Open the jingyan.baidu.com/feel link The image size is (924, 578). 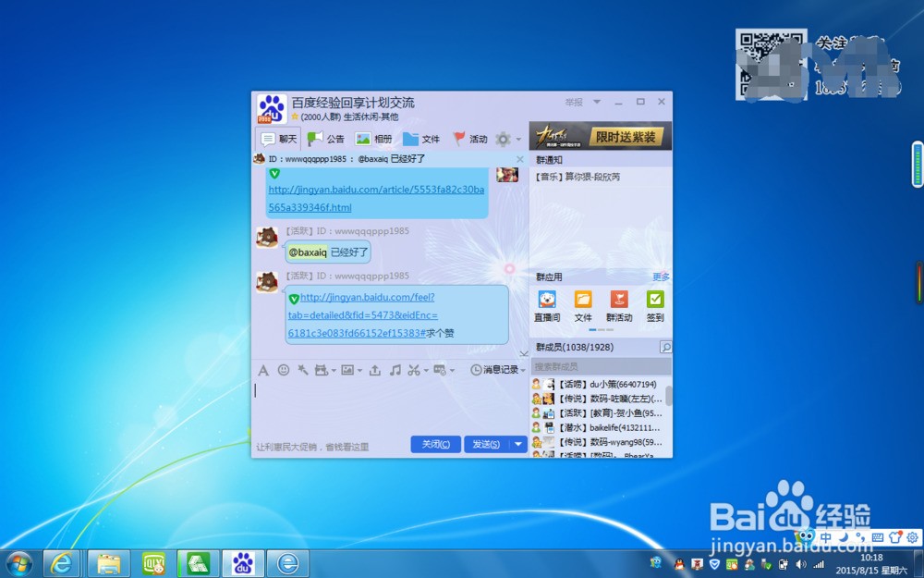pos(362,315)
